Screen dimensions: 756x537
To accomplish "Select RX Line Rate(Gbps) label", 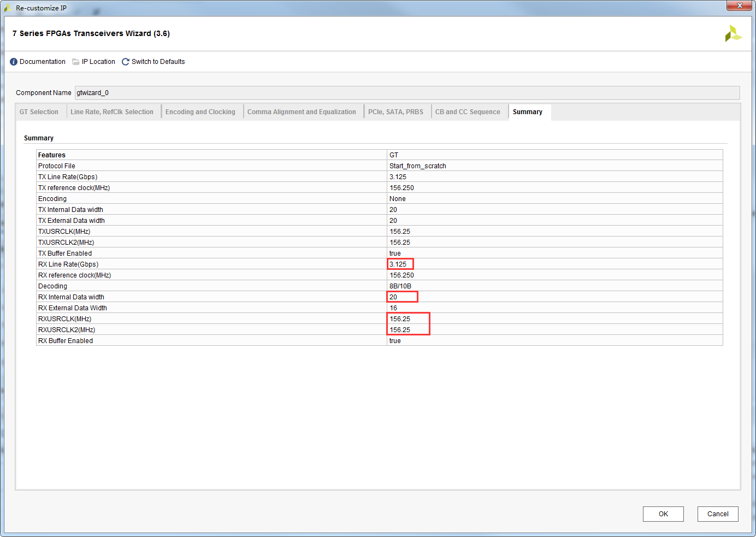I will click(x=68, y=264).
